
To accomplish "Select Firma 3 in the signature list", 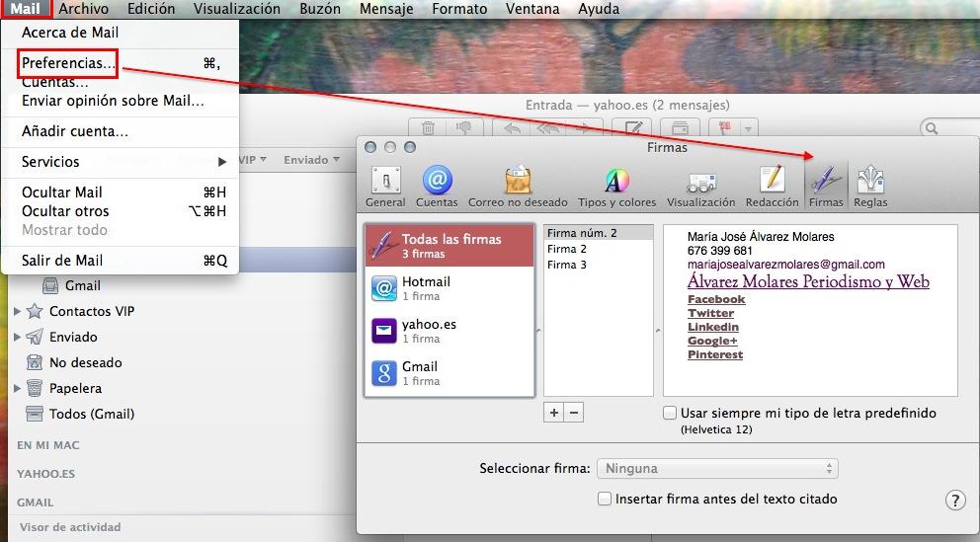I will tap(567, 265).
